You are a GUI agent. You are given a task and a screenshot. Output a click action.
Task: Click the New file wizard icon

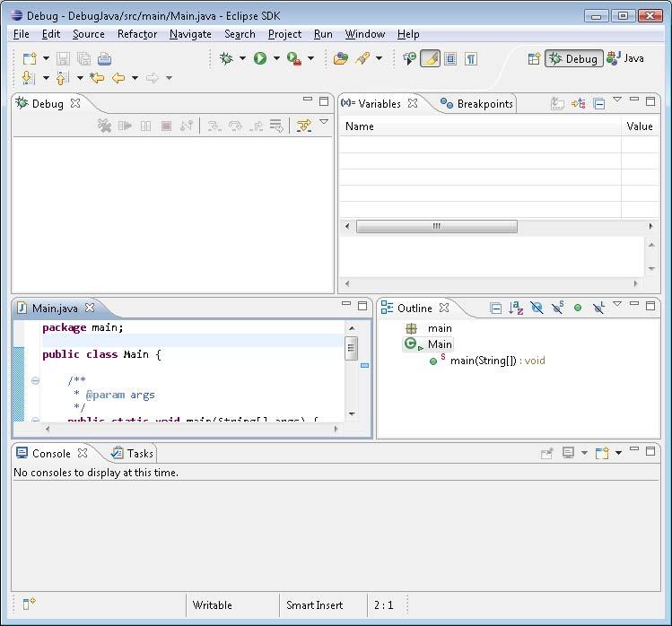click(30, 58)
